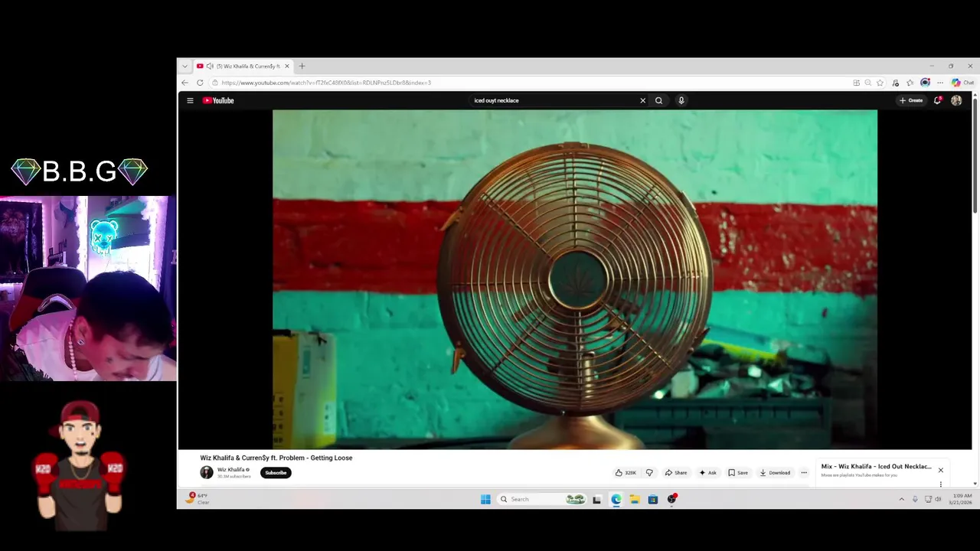Open File Explorer from taskbar
The height and width of the screenshot is (551, 980).
pyautogui.click(x=635, y=499)
